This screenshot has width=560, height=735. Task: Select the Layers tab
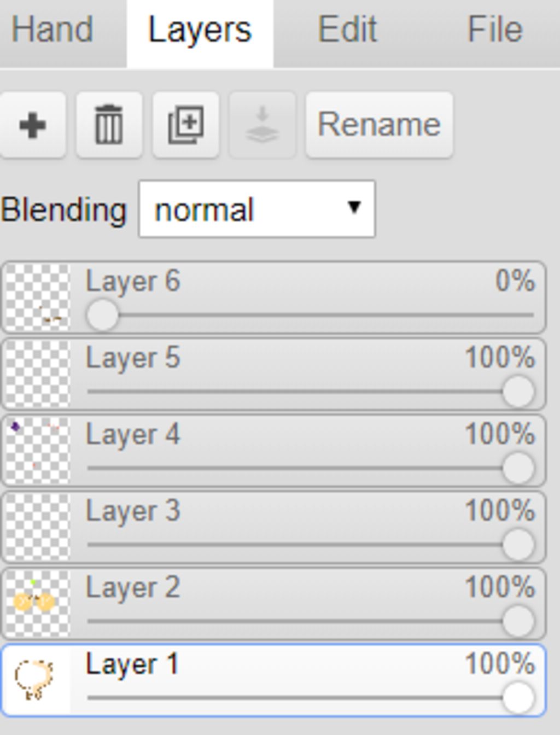[x=200, y=30]
